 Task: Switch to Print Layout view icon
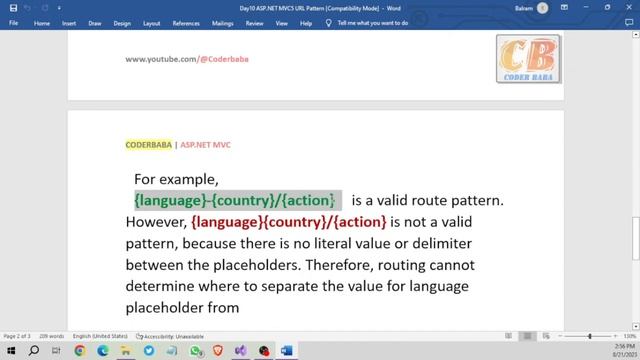527,336
